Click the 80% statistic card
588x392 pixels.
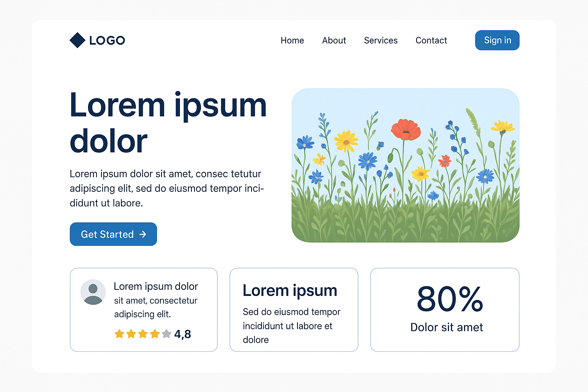pos(445,310)
